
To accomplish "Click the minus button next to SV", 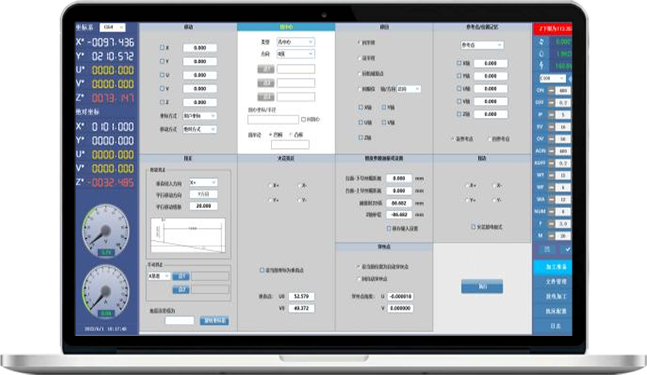I will 551,127.
